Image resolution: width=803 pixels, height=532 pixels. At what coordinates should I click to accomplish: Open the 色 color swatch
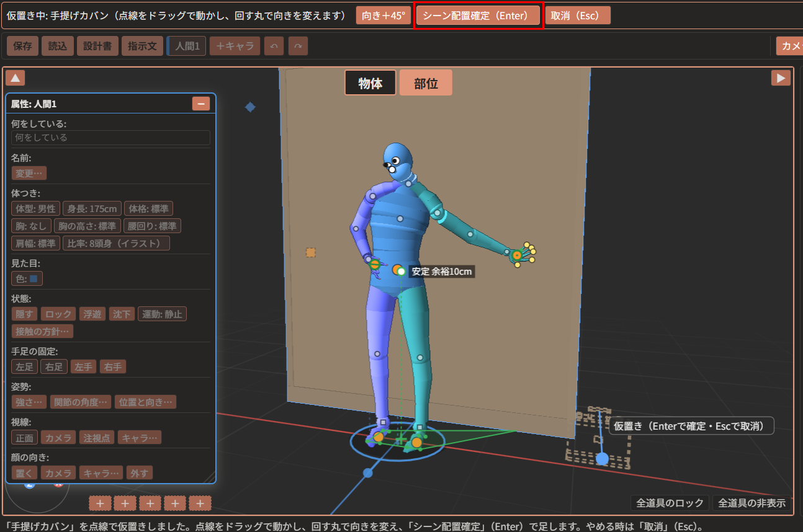pos(27,278)
